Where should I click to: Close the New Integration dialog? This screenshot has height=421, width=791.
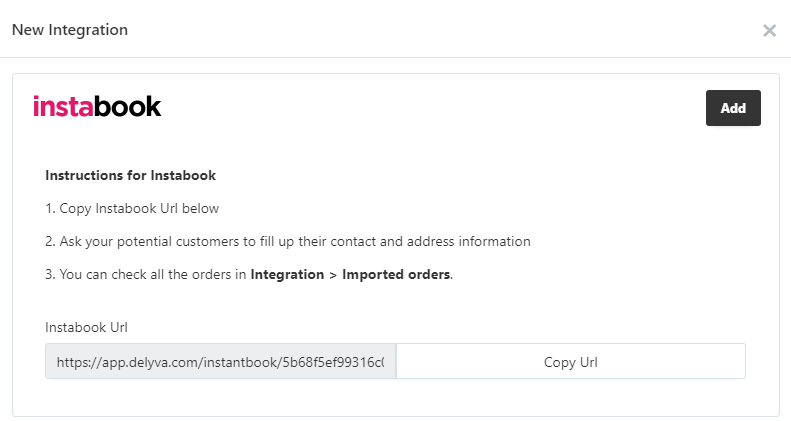[769, 31]
